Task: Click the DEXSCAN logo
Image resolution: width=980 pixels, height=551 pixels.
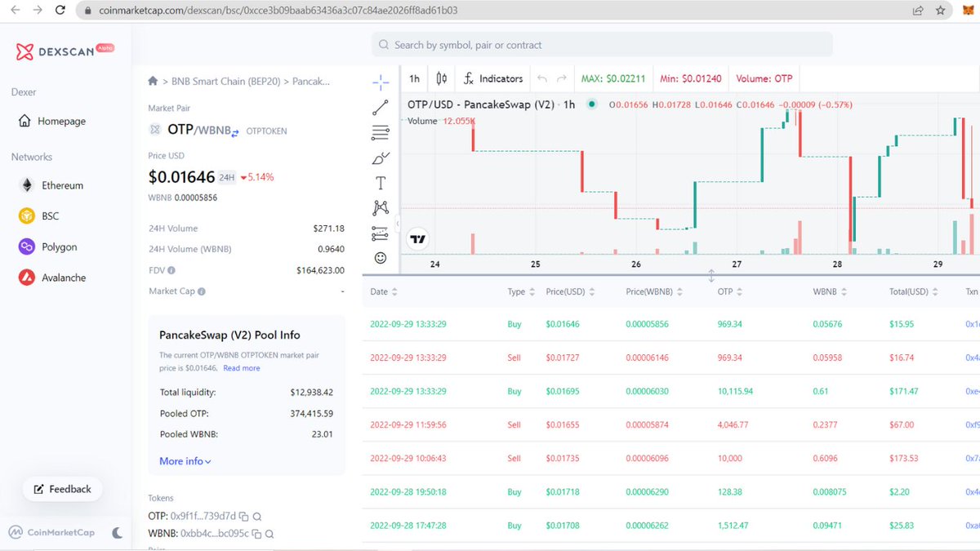Action: pos(65,51)
